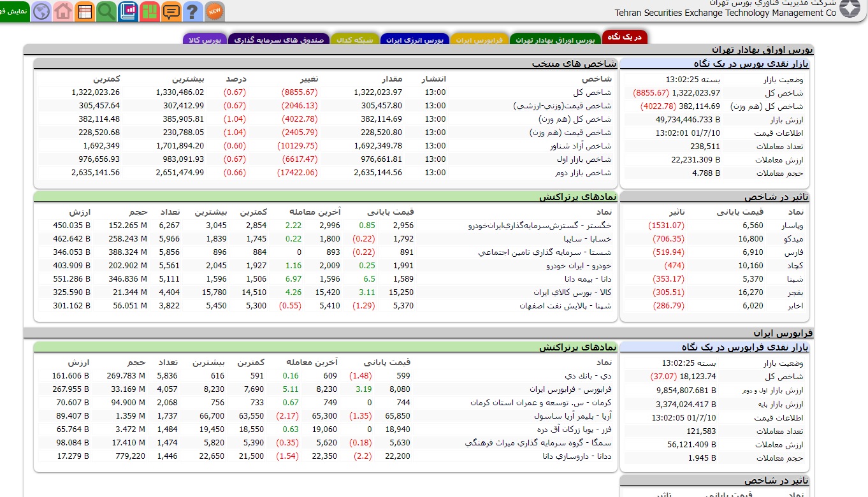Image resolution: width=868 pixels, height=497 pixels.
Task: Open symbol خگستر - گسترش سرمایه‌گذاری ایران‌خودرو
Action: (x=540, y=226)
